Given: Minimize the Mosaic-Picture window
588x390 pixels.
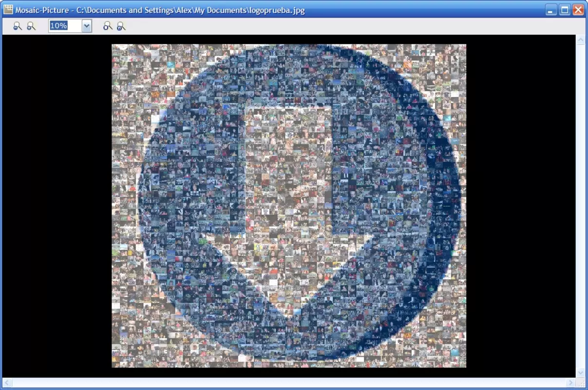Looking at the screenshot, I should click(x=551, y=10).
